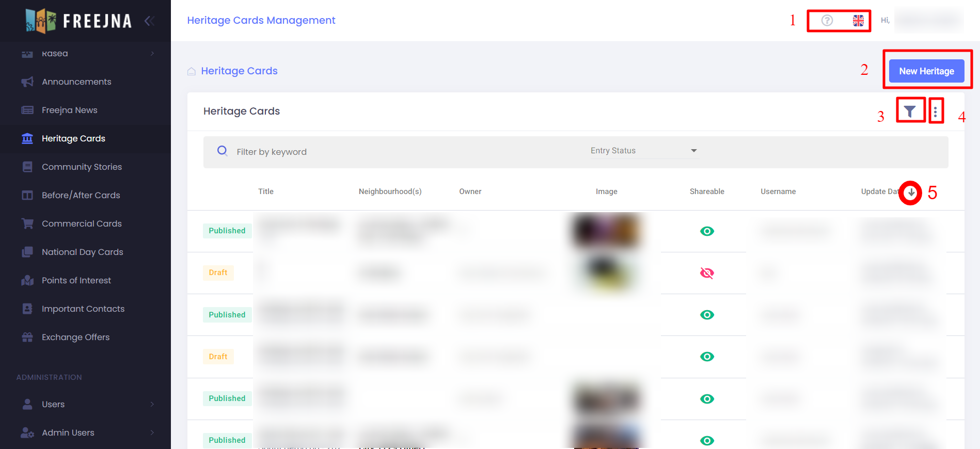Open the Entry Status dropdown
The width and height of the screenshot is (980, 449).
pos(643,151)
